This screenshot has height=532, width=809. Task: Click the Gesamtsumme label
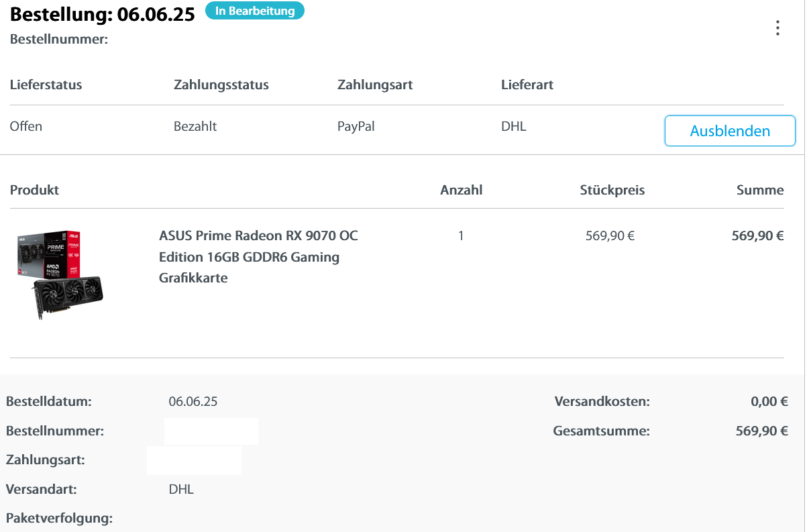click(x=602, y=431)
